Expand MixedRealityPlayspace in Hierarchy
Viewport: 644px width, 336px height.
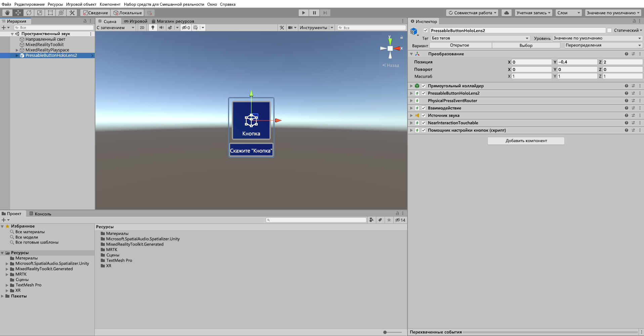tap(17, 50)
